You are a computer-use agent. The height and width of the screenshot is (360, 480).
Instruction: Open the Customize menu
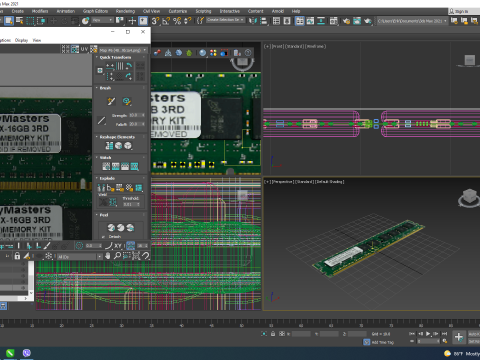point(178,11)
